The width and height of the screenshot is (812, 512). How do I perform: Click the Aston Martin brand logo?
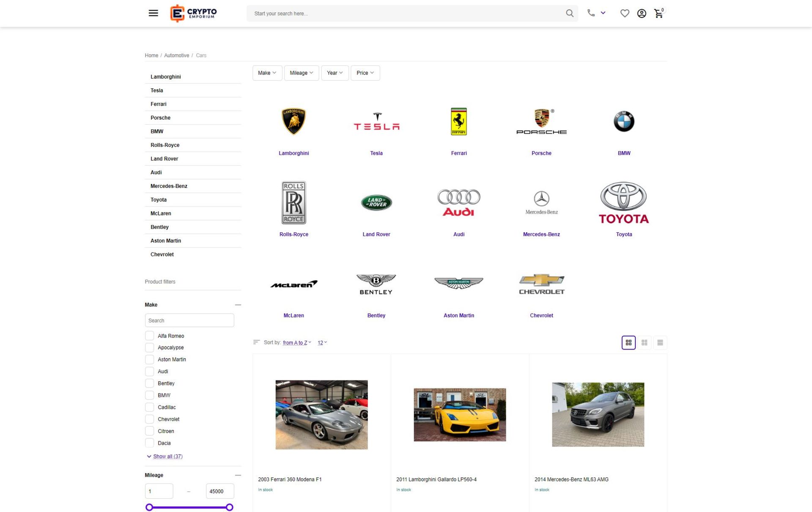[x=459, y=283]
